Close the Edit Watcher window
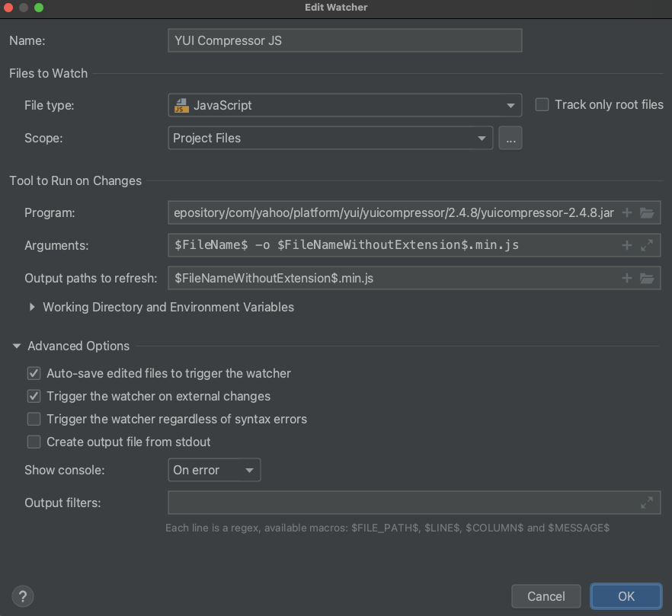This screenshot has height=616, width=672. 8,8
